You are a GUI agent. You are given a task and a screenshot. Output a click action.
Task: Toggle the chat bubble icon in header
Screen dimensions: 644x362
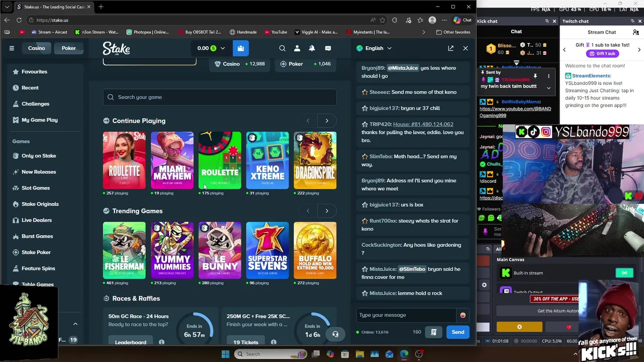click(x=328, y=48)
